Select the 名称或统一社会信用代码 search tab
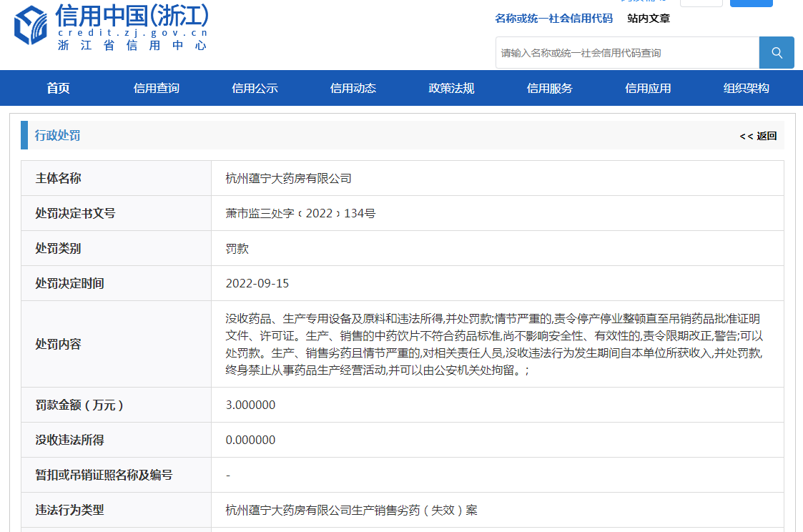Viewport: 803px width, 532px height. [553, 19]
